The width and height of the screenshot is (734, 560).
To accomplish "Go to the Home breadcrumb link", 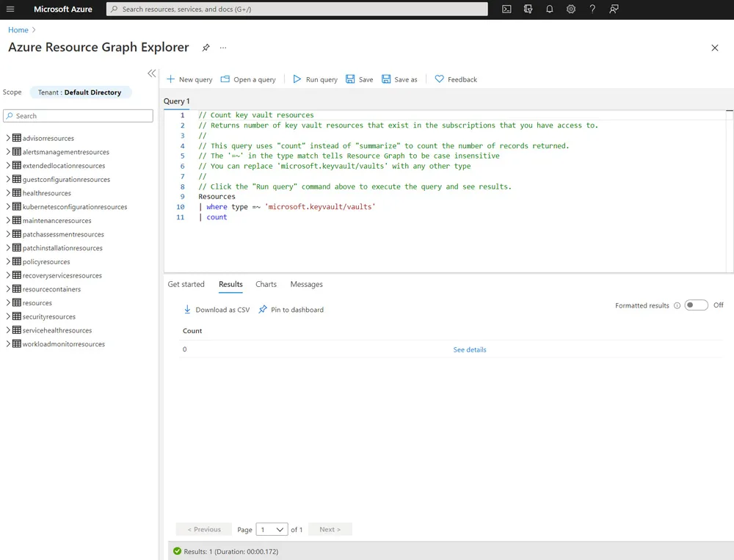I will pos(18,30).
